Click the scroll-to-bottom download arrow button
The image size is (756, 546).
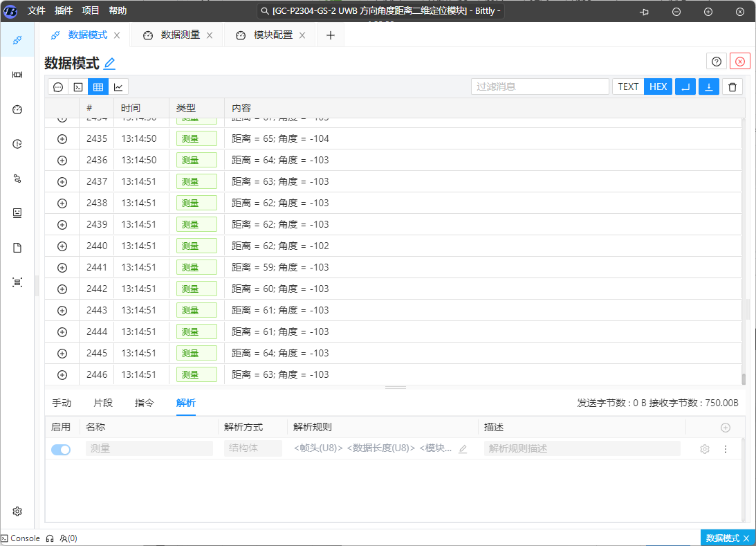coord(708,87)
